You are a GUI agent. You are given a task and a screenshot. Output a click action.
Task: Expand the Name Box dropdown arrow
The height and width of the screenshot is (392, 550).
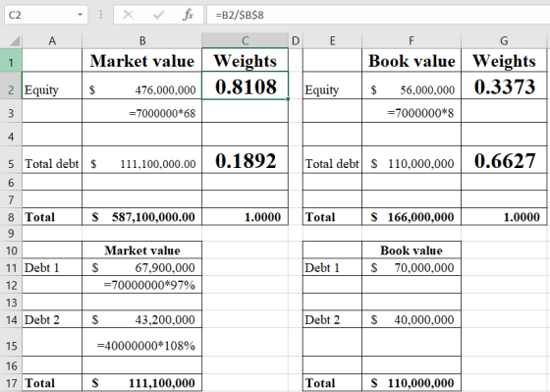point(81,15)
